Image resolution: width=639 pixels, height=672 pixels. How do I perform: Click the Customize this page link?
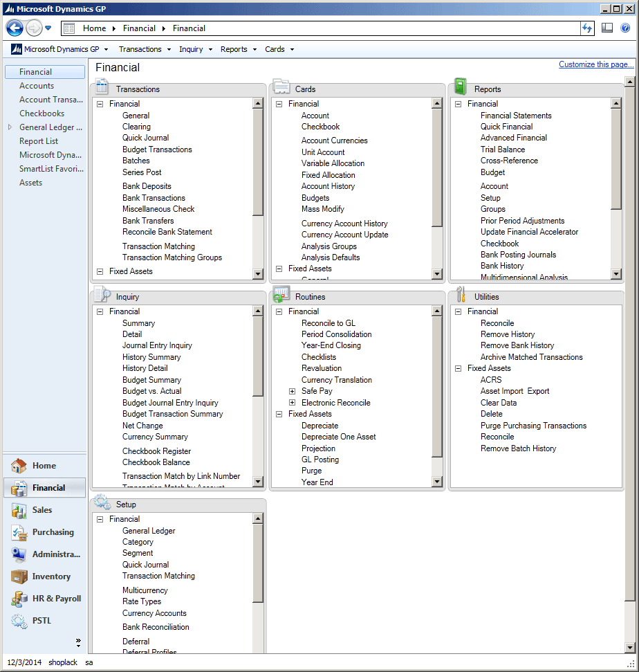point(595,64)
